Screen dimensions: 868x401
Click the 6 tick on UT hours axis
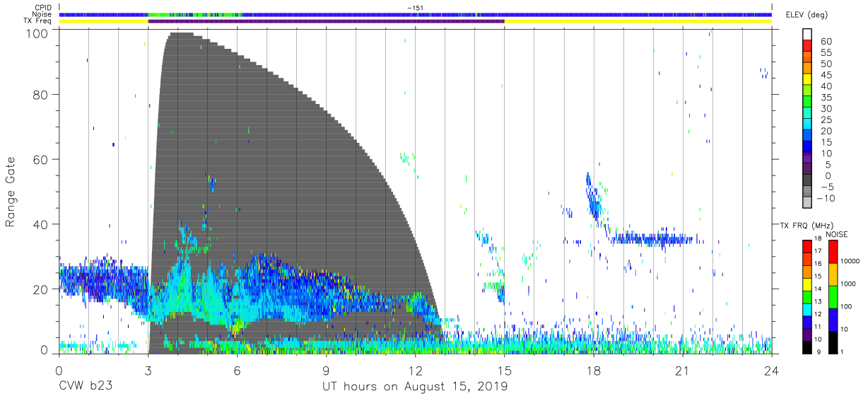[x=237, y=370]
